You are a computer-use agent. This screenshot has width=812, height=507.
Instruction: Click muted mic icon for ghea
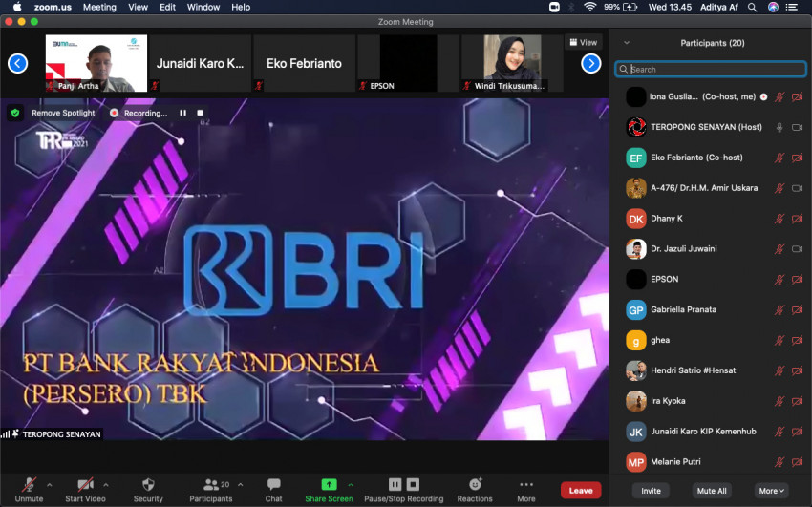(780, 341)
